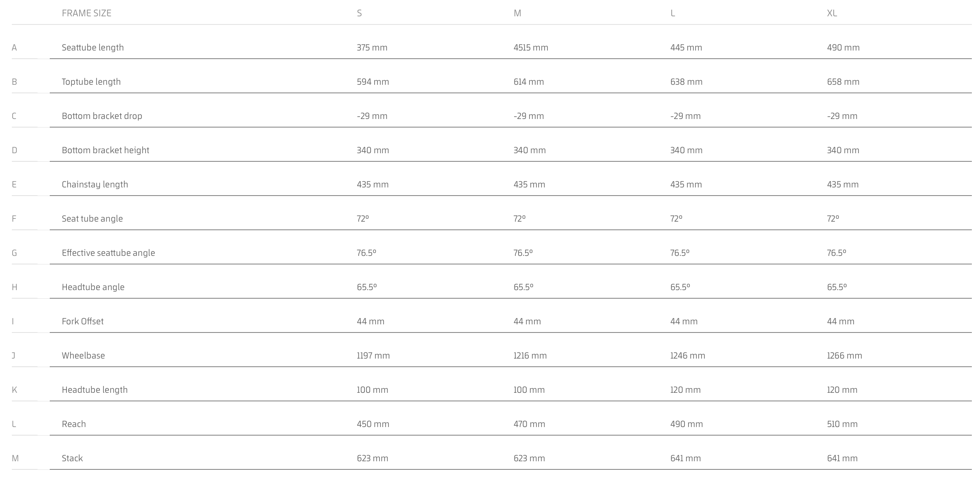The width and height of the screenshot is (980, 480).
Task: Click the row letter A marker
Action: pos(14,48)
